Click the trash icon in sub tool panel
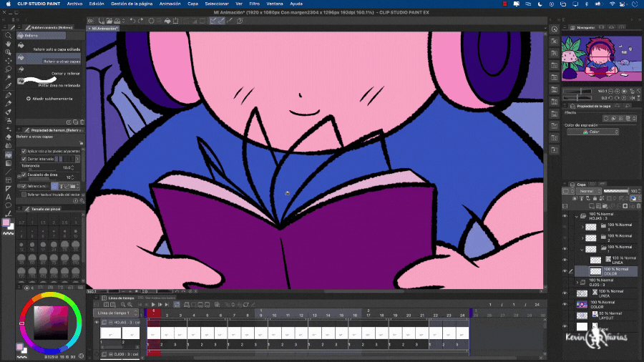Screen dimensions: 644x362 (82, 122)
